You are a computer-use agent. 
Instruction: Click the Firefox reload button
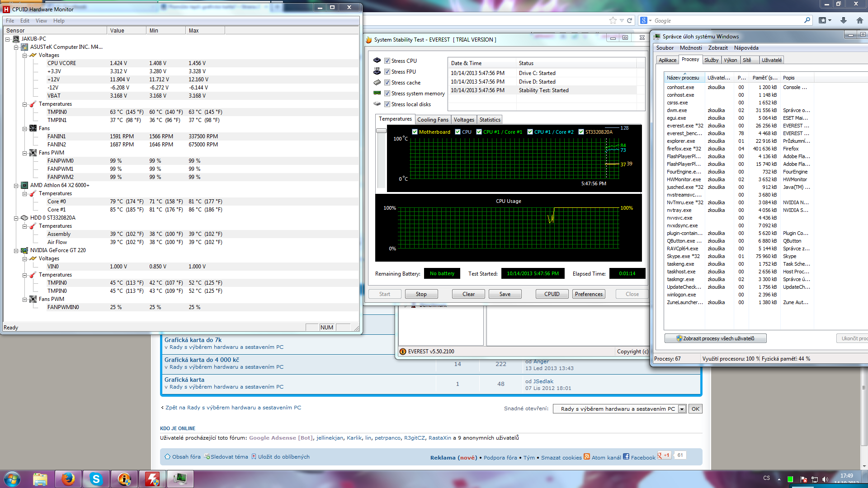629,20
